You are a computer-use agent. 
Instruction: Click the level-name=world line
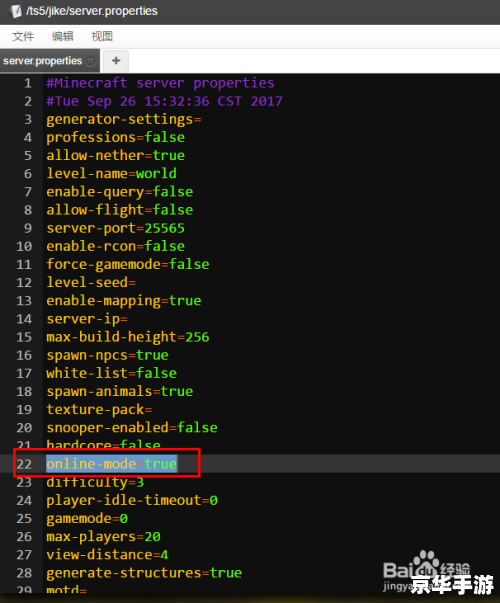(112, 173)
